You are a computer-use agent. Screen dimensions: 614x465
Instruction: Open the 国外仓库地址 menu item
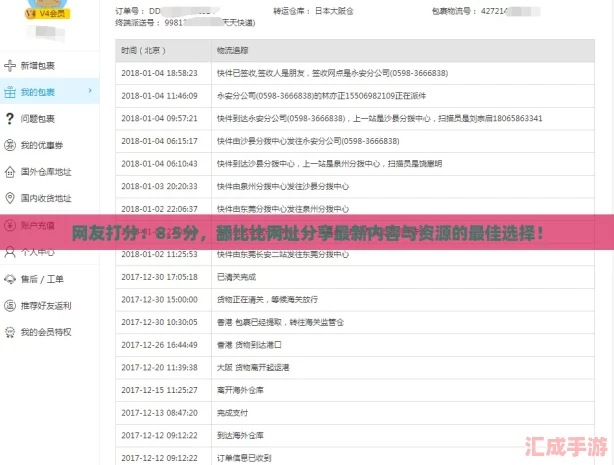tap(46, 172)
